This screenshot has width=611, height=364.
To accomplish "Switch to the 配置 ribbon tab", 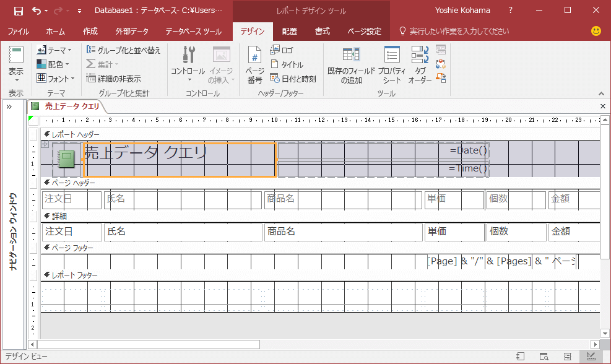I will click(x=290, y=31).
